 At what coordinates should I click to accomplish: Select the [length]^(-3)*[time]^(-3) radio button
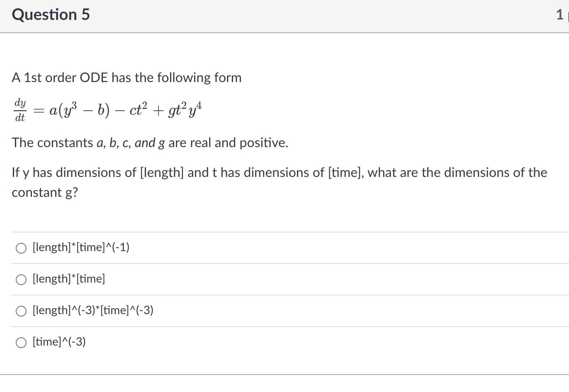(x=21, y=311)
